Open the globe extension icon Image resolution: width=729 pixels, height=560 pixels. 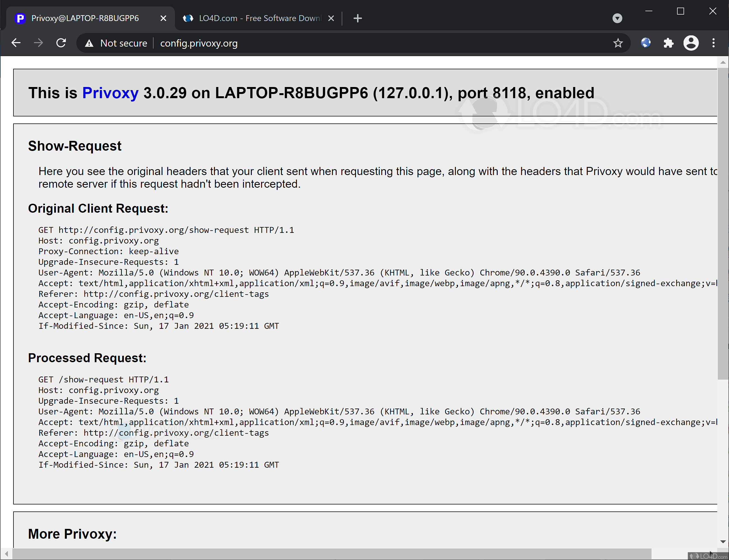(646, 43)
